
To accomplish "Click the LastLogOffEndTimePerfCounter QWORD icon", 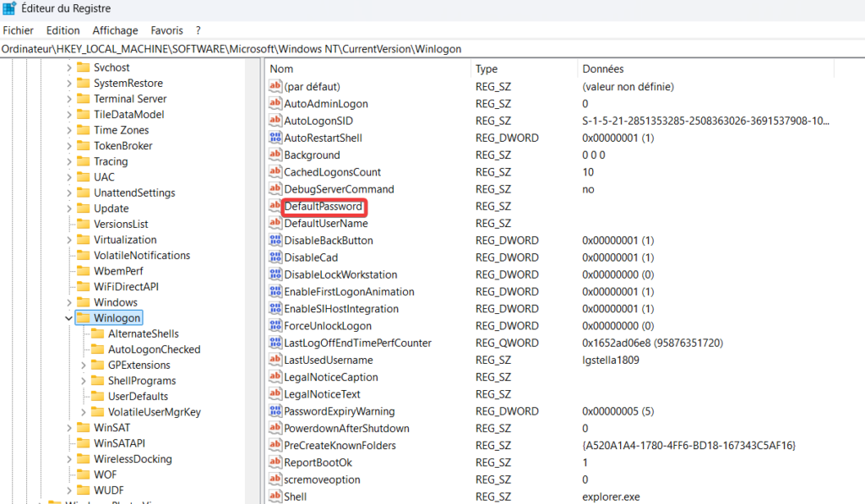I will (x=275, y=343).
